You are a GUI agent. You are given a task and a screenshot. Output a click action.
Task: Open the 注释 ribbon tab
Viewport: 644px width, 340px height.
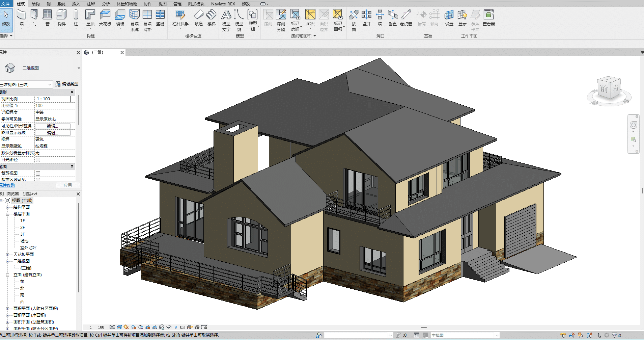[91, 4]
